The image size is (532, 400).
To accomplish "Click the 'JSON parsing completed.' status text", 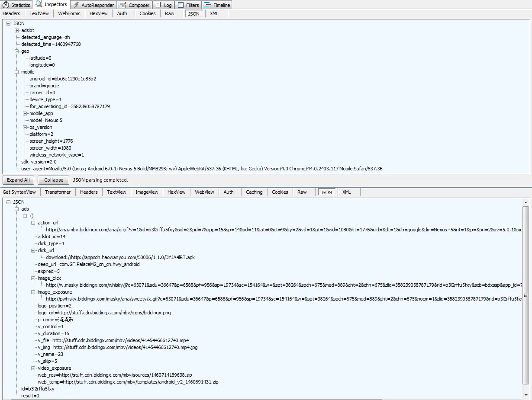I will 100,180.
